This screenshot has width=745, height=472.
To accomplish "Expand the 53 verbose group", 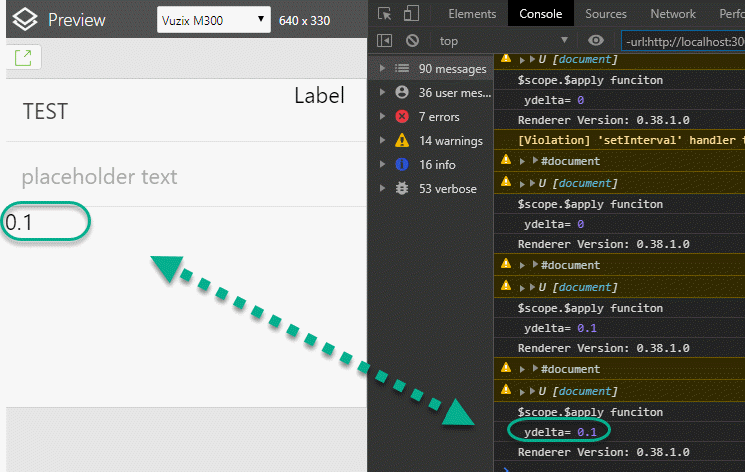I will pos(382,188).
